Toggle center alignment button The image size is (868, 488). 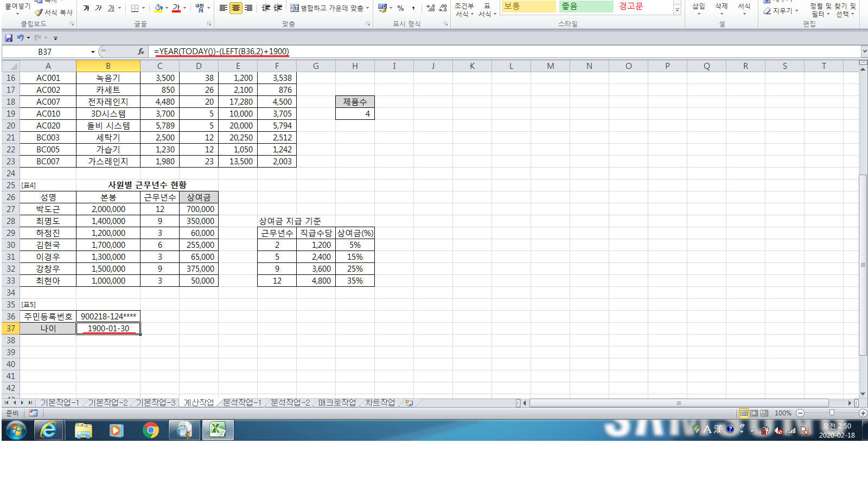[x=235, y=8]
